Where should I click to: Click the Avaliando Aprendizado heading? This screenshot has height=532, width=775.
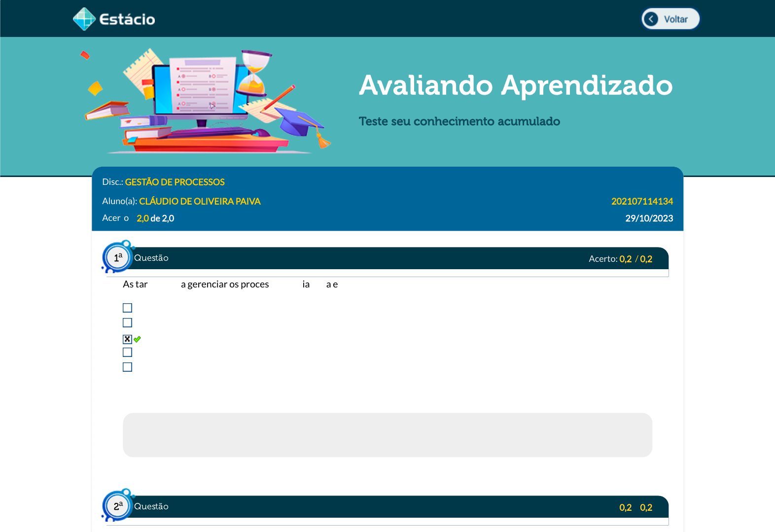[515, 85]
